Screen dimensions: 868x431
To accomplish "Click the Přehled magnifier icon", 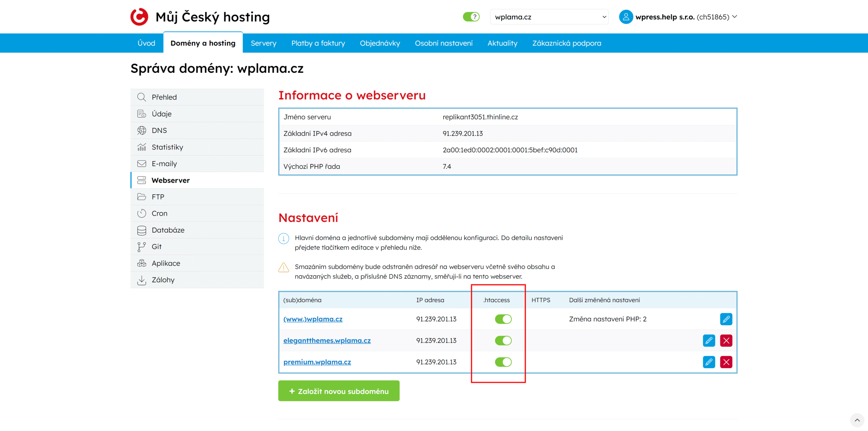I will [141, 97].
